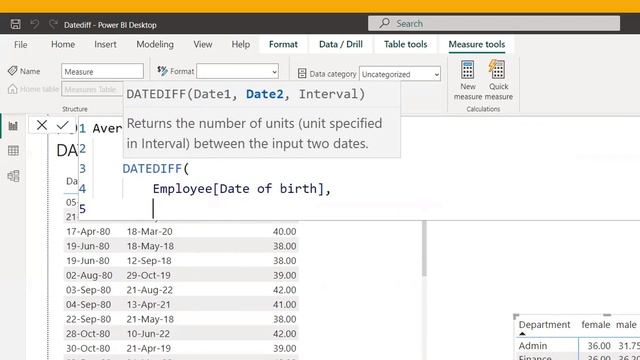
Task: Switch to the Help ribbon tab
Action: coord(241,44)
